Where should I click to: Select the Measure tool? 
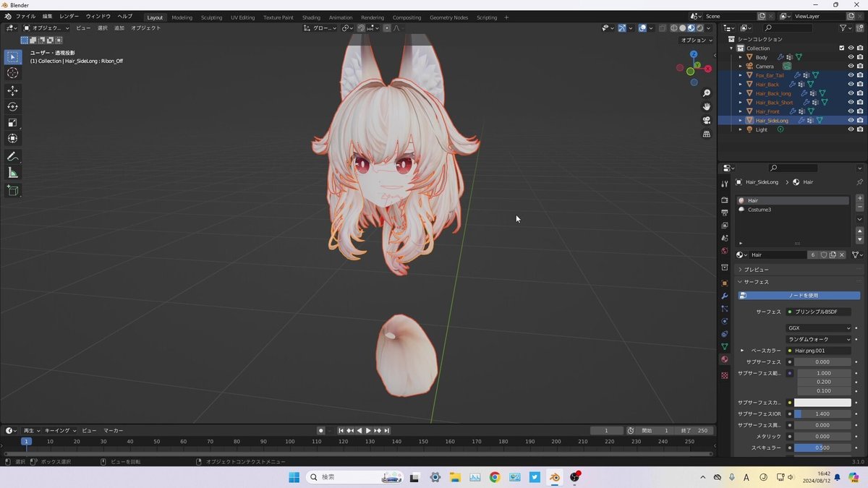pyautogui.click(x=12, y=172)
